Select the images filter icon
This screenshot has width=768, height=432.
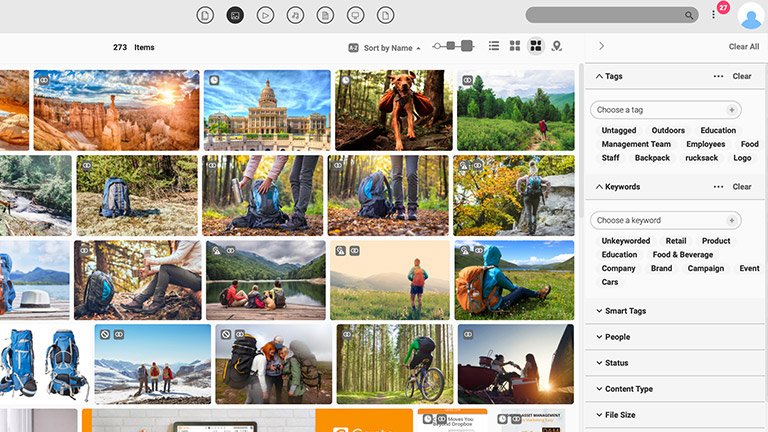click(x=235, y=16)
